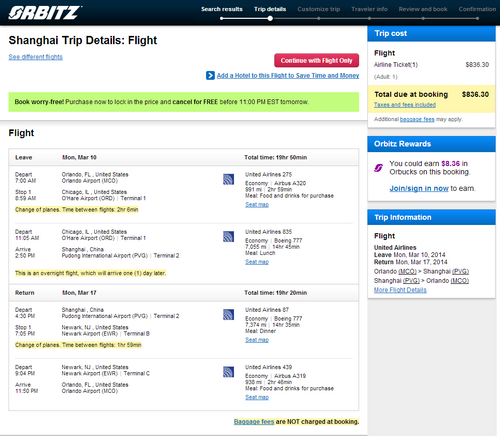The width and height of the screenshot is (500, 436).
Task: Go to the Customize trip step
Action: pyautogui.click(x=319, y=9)
